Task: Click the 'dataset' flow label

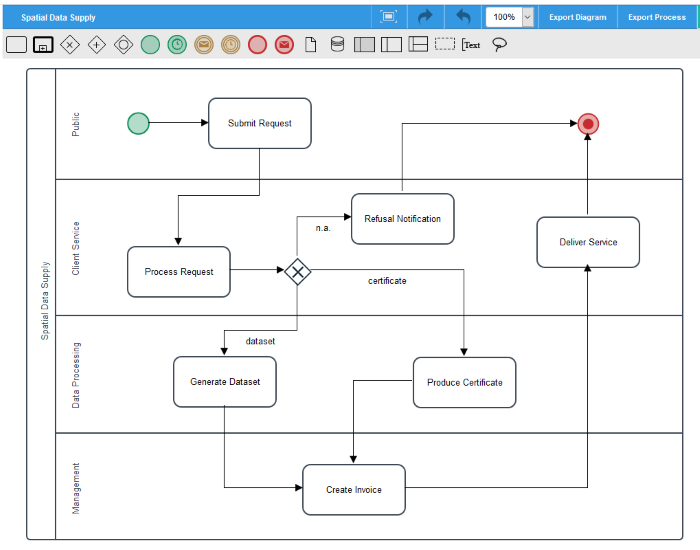Action: pos(260,341)
